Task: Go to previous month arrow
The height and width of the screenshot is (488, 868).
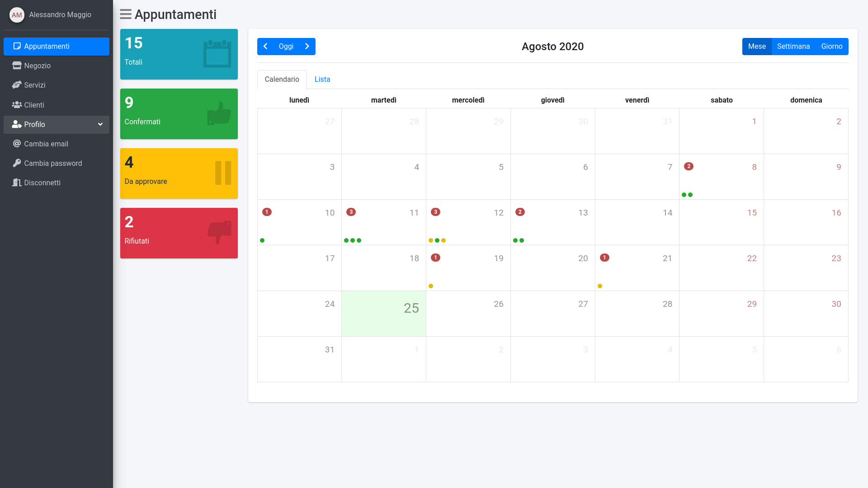Action: [265, 47]
